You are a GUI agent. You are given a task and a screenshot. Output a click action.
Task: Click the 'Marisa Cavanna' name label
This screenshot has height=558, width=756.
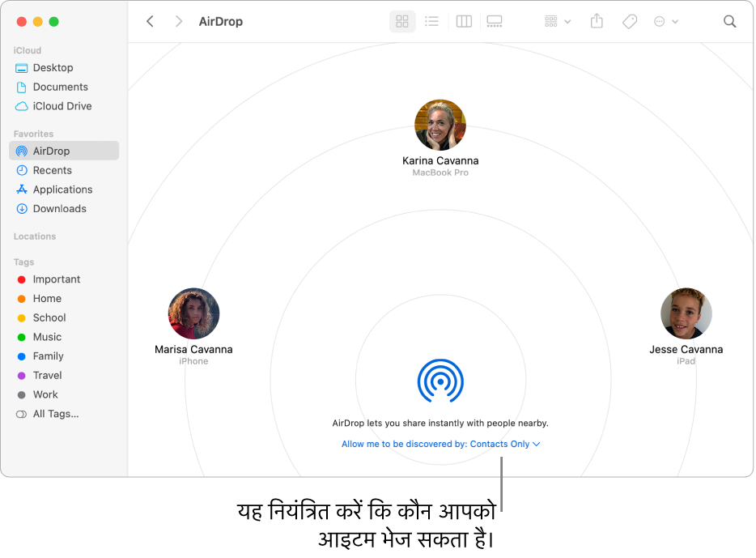pos(193,349)
